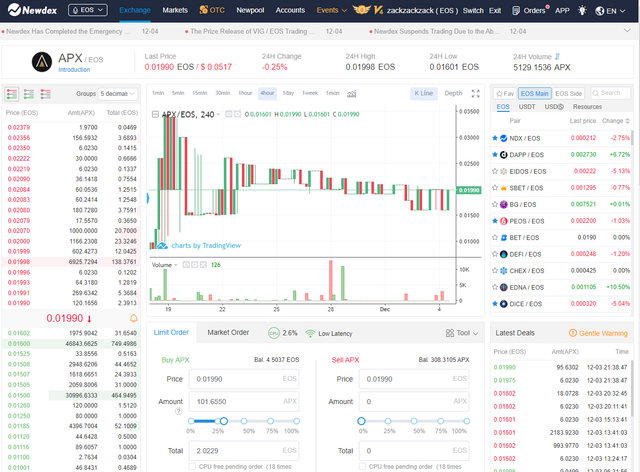Show buy orders only view
Viewport: 640px width, 472px height.
(x=29, y=94)
